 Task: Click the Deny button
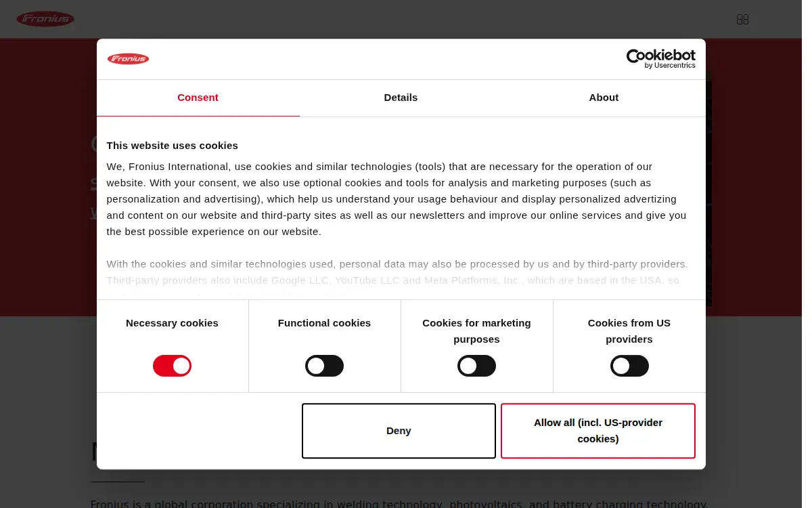[399, 431]
